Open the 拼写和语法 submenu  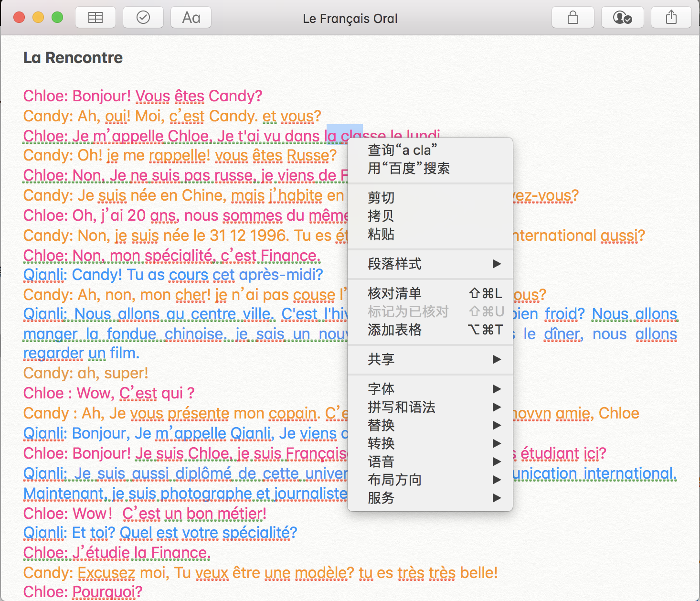tap(430, 407)
